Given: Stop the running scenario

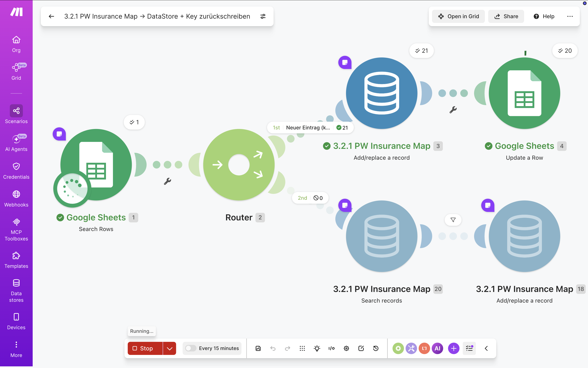Looking at the screenshot, I should 145,348.
